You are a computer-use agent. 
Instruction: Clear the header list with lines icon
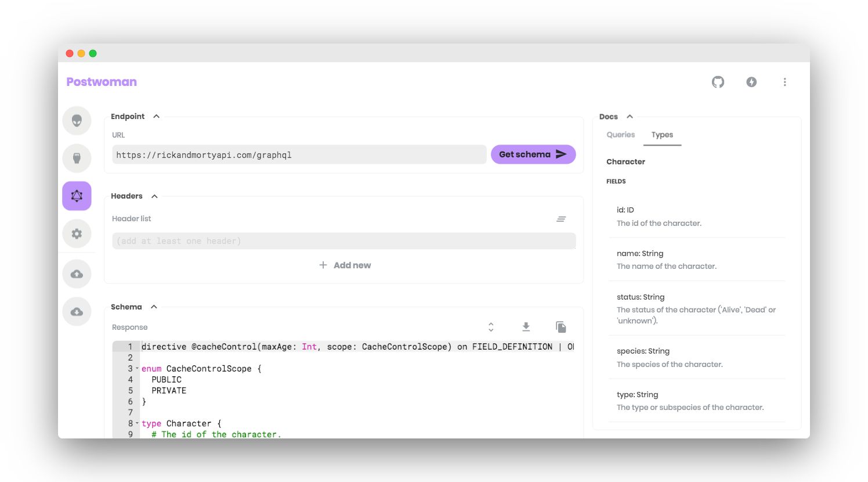pyautogui.click(x=561, y=218)
